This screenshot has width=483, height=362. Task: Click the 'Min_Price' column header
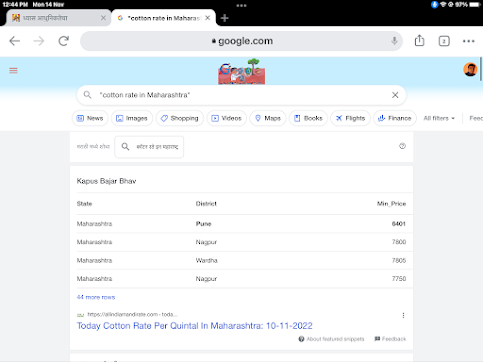[391, 204]
